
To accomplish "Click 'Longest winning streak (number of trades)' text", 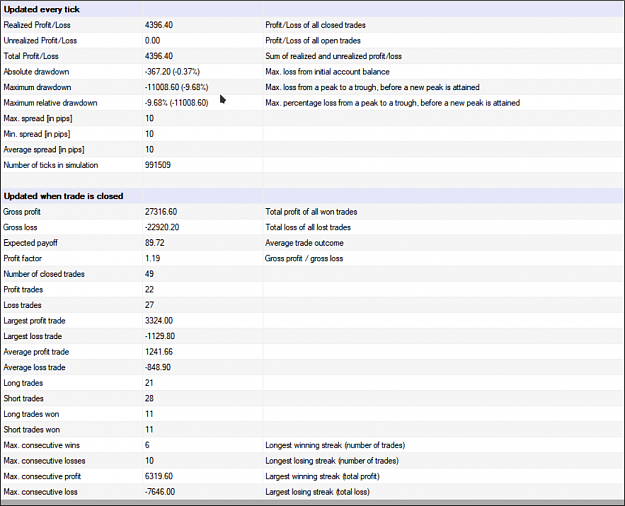I will click(x=335, y=445).
